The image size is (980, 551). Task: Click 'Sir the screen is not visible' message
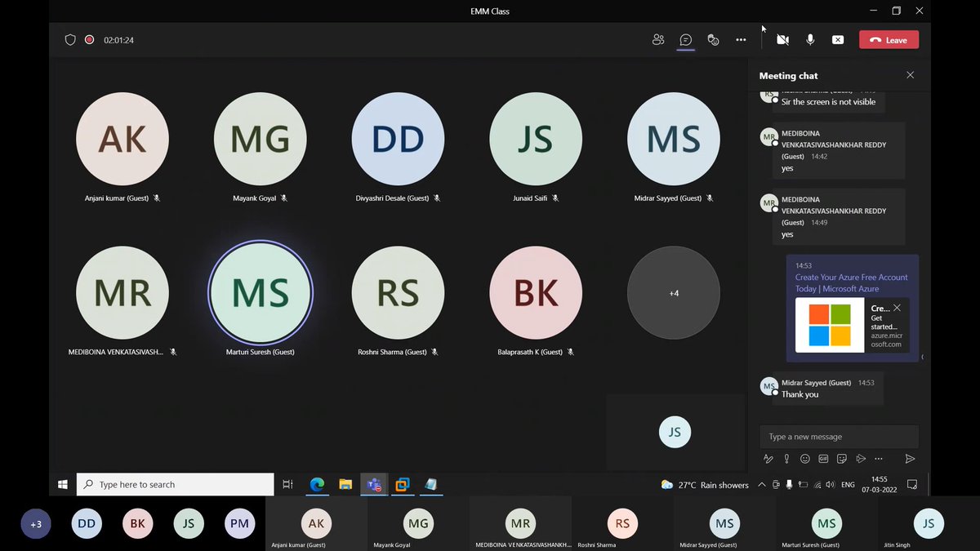pos(828,102)
